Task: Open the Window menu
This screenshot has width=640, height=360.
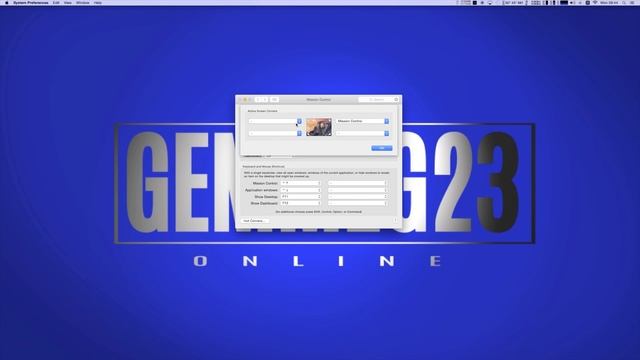Action: point(82,2)
